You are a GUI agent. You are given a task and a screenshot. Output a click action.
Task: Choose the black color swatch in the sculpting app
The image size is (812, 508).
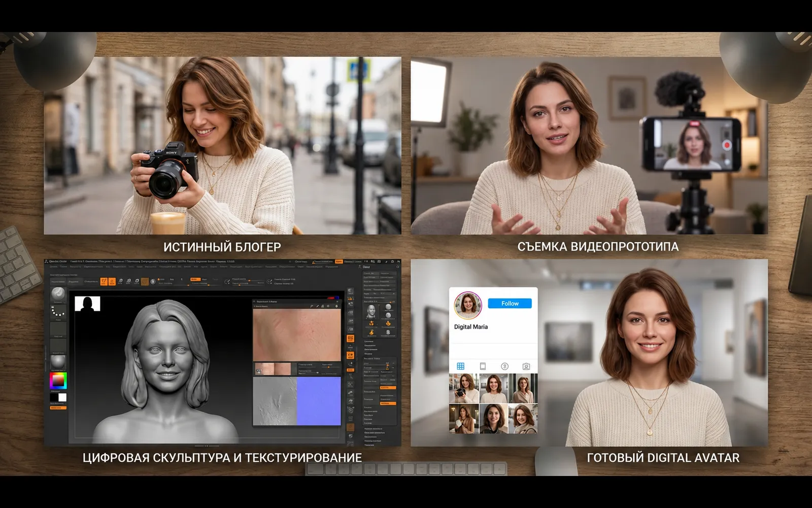coord(54,397)
